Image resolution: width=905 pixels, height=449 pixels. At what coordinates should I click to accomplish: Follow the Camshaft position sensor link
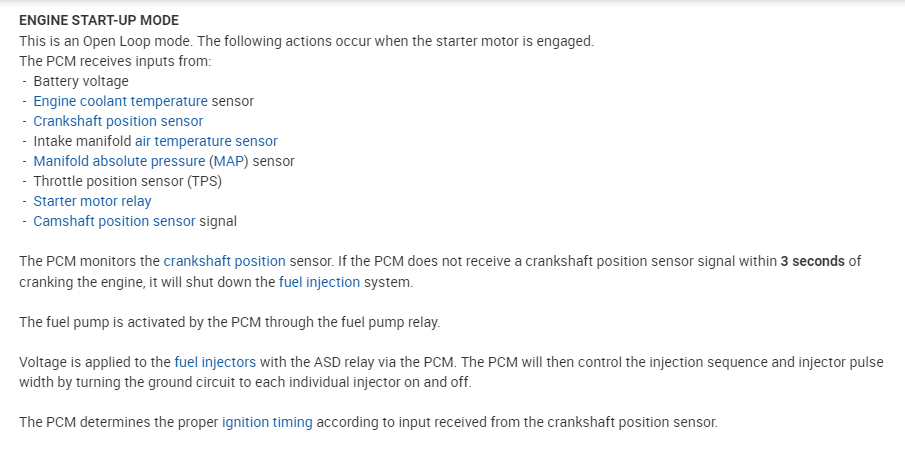(112, 221)
